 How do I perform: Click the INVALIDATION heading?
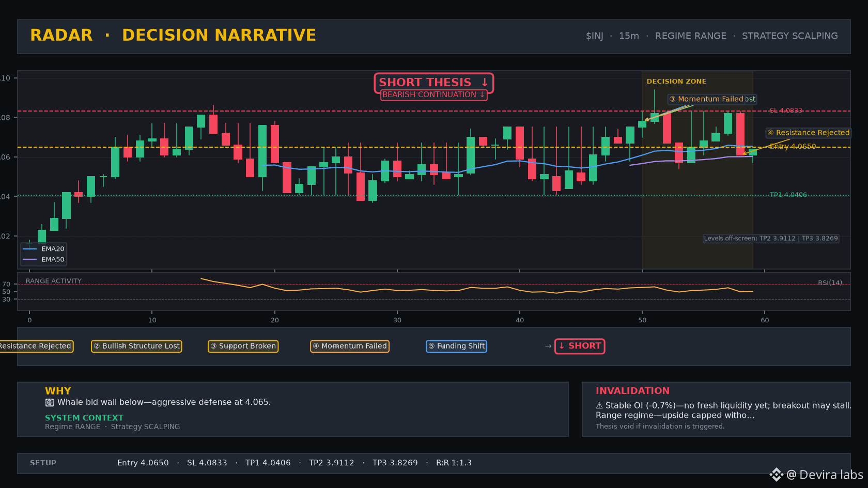632,391
